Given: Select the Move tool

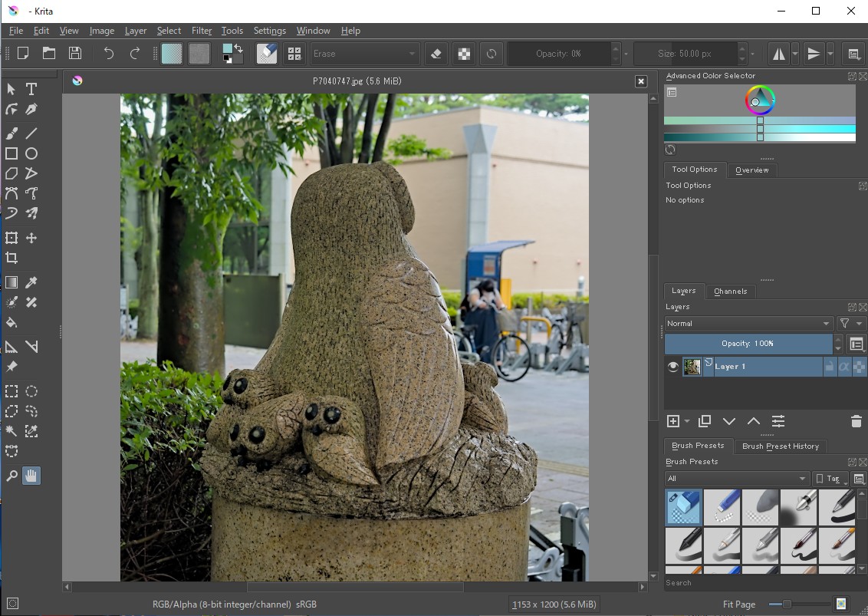Looking at the screenshot, I should [31, 238].
